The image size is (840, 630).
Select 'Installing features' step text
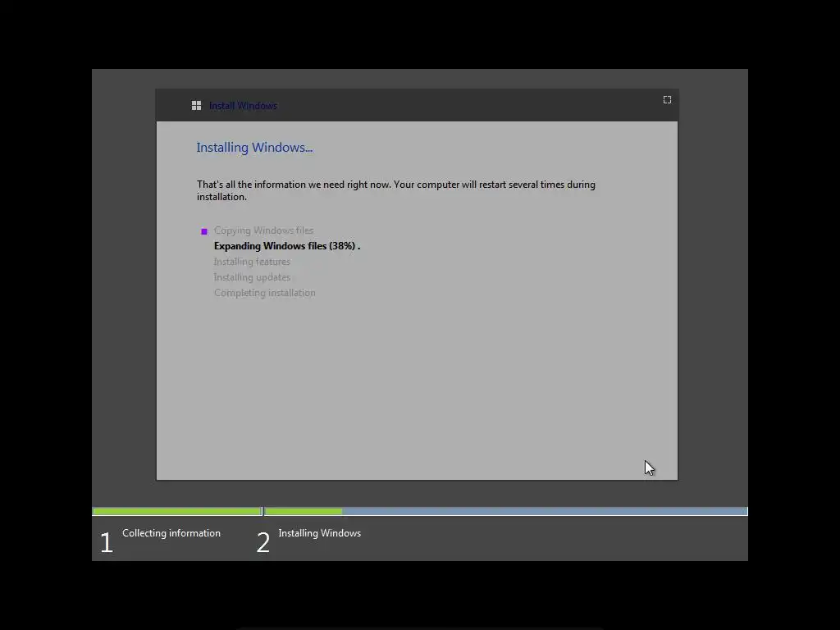[252, 262]
